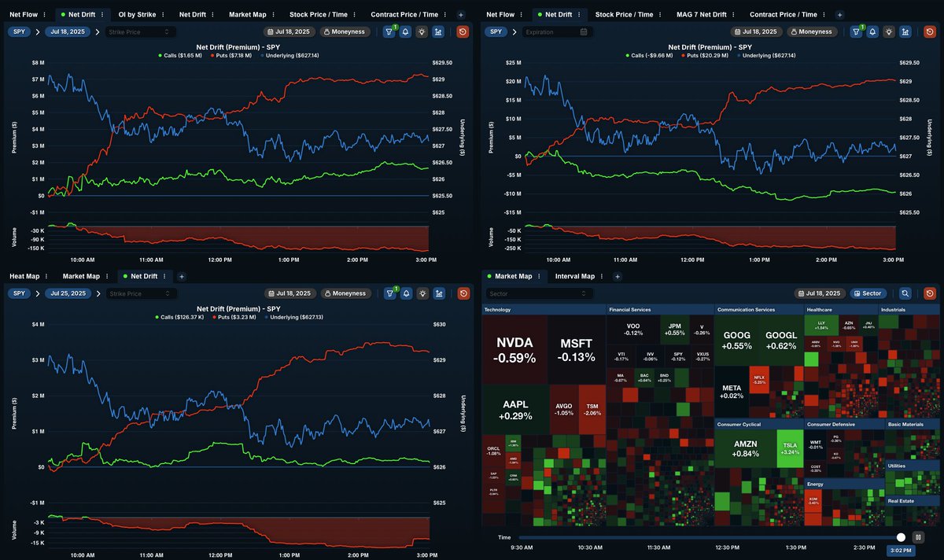The height and width of the screenshot is (560, 944).
Task: Click red reset icon in Jul 25, 2025 panel
Action: click(463, 293)
